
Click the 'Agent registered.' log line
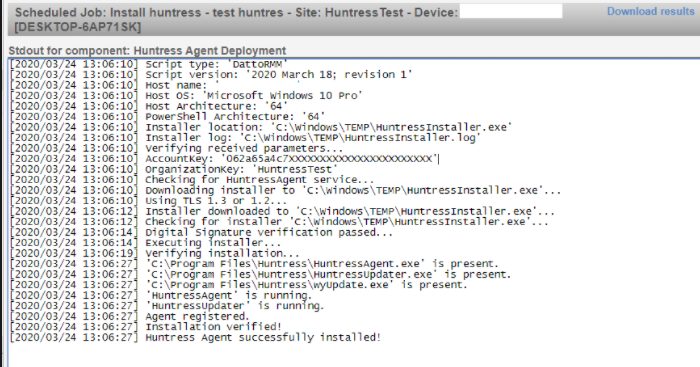pos(130,316)
